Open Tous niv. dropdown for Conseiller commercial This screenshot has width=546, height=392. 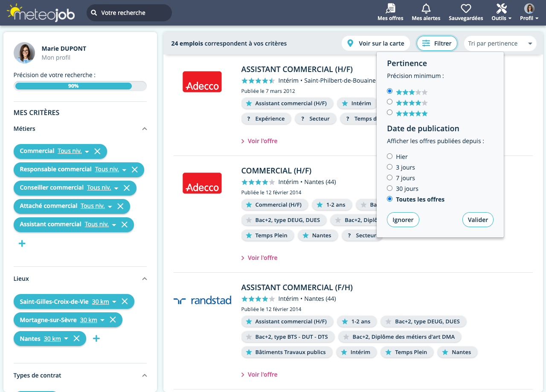(x=103, y=188)
